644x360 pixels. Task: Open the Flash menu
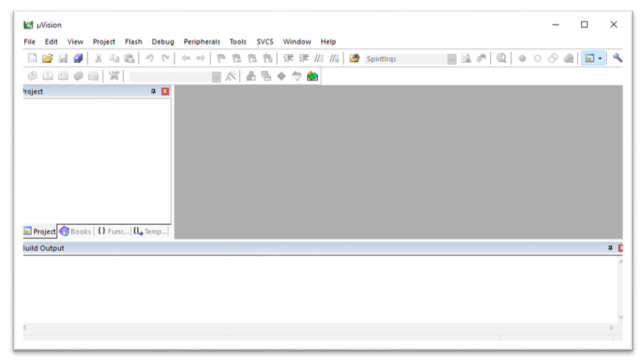[134, 41]
